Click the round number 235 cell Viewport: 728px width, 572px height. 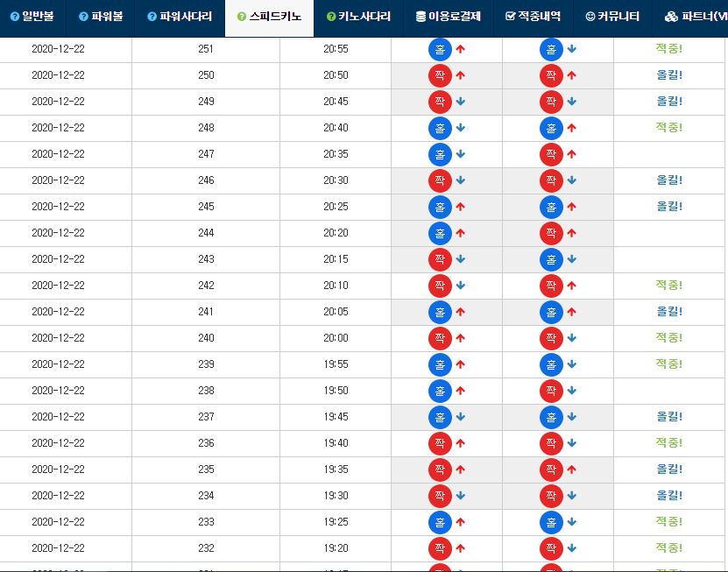(206, 470)
